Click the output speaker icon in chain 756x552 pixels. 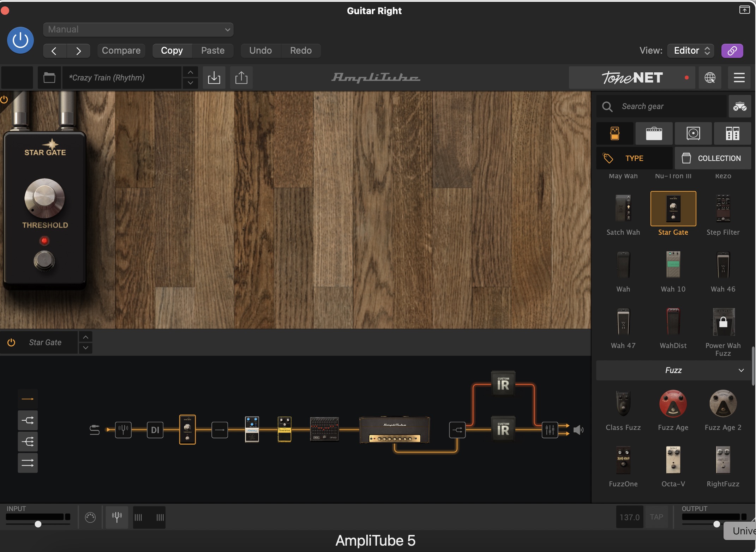click(x=578, y=430)
